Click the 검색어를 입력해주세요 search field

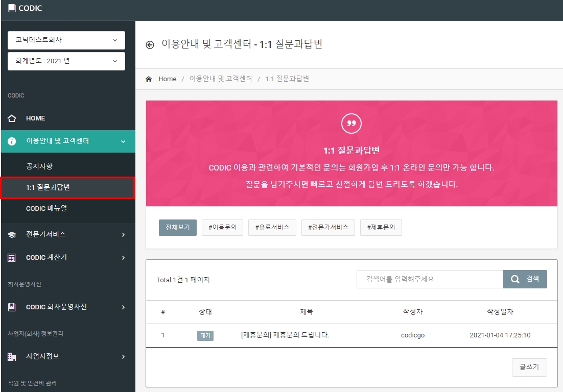click(x=430, y=279)
